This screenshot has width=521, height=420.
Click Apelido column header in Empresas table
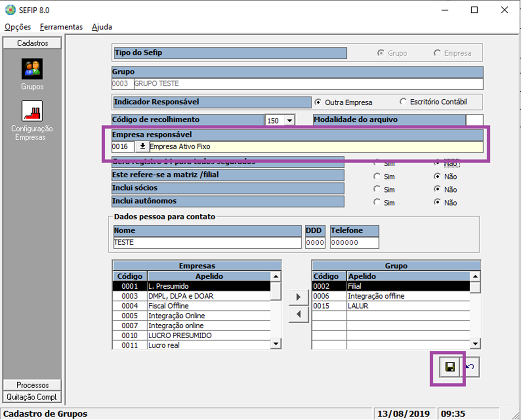tap(209, 276)
